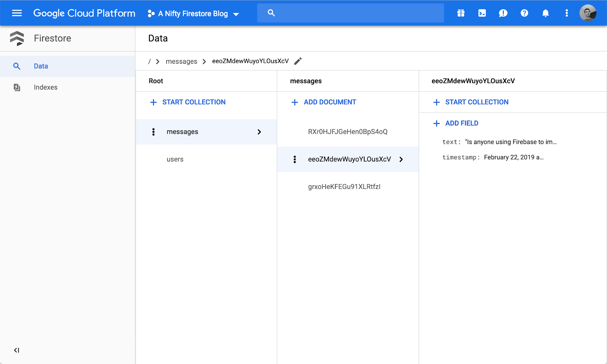Screen dimensions: 607x364
Task: Open the gift free trial icon
Action: 461,13
